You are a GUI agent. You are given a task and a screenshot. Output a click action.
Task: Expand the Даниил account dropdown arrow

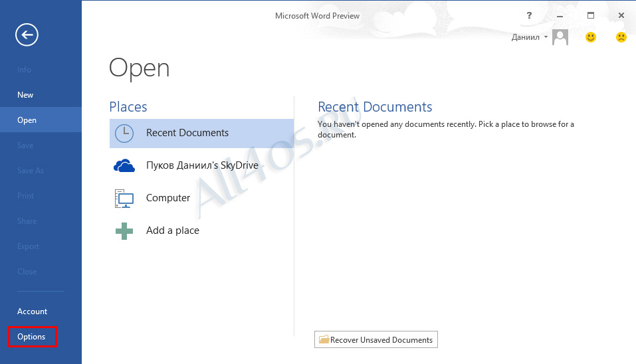546,37
